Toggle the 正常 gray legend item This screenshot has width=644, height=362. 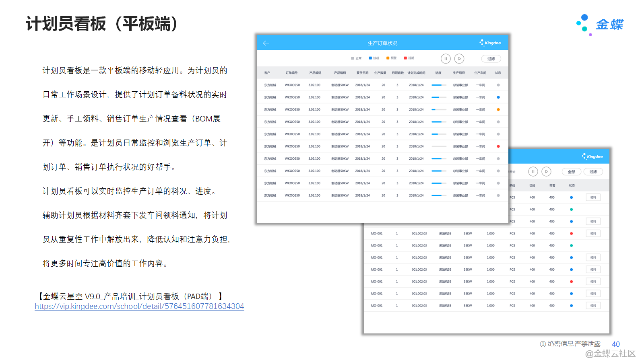[x=356, y=58]
